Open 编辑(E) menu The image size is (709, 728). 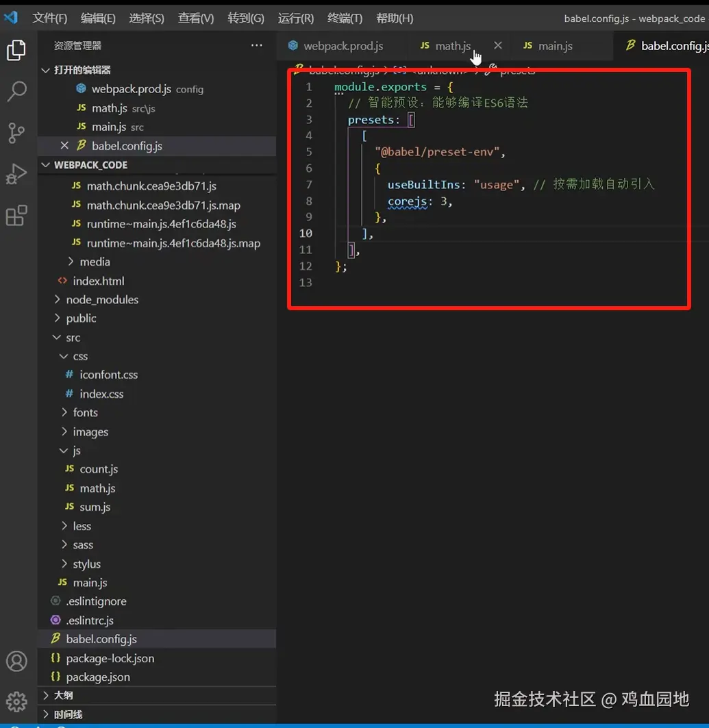pos(98,18)
